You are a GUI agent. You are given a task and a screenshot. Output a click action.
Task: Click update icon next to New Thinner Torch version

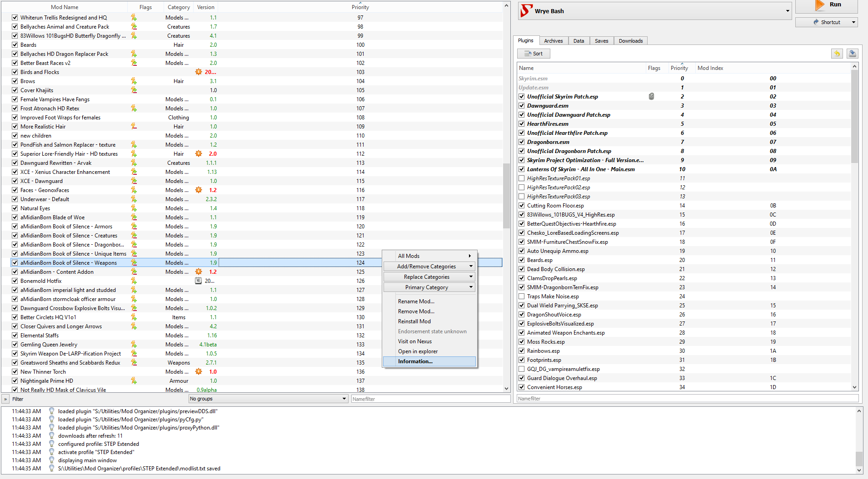click(x=199, y=371)
